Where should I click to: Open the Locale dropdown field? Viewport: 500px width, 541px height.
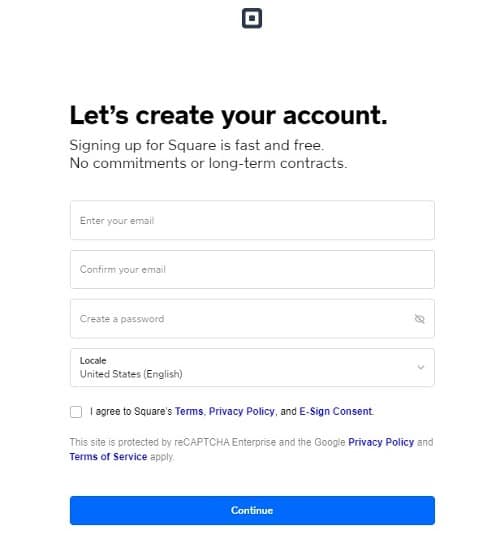click(x=252, y=367)
